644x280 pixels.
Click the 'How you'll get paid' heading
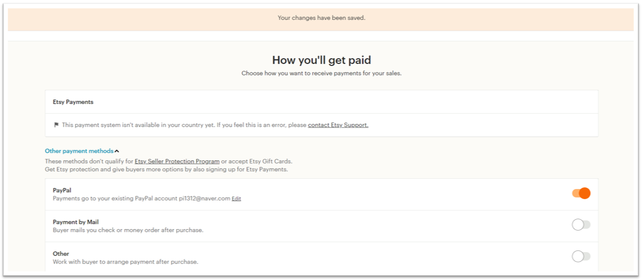point(321,60)
